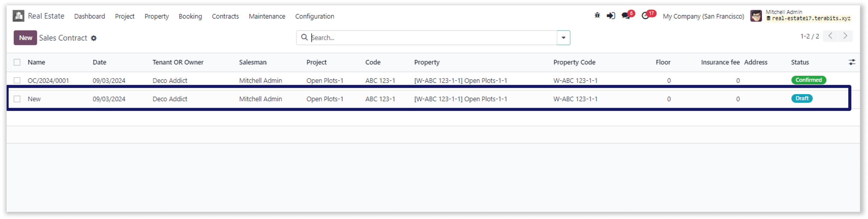Check the New draft row checkbox
Screen dimensions: 868x219
click(x=17, y=99)
